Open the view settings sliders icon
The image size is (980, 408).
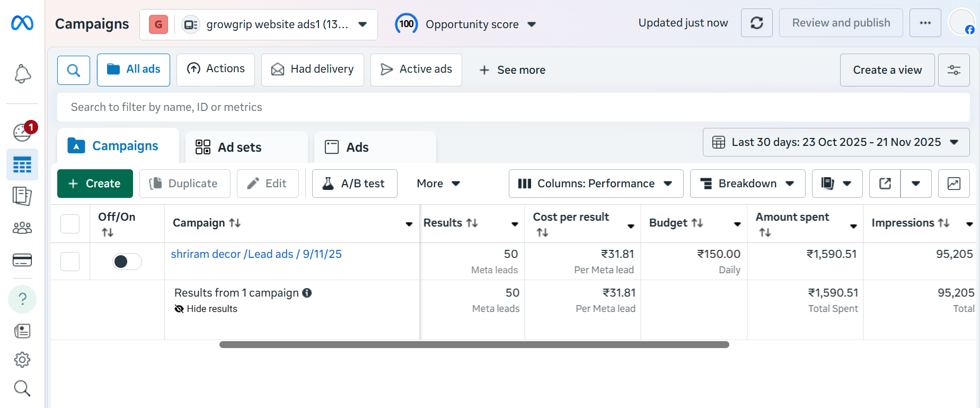(953, 70)
